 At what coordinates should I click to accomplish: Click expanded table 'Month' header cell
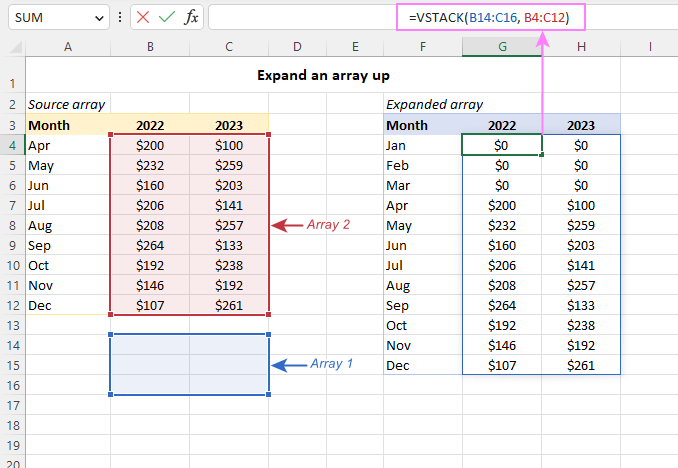pyautogui.click(x=423, y=125)
